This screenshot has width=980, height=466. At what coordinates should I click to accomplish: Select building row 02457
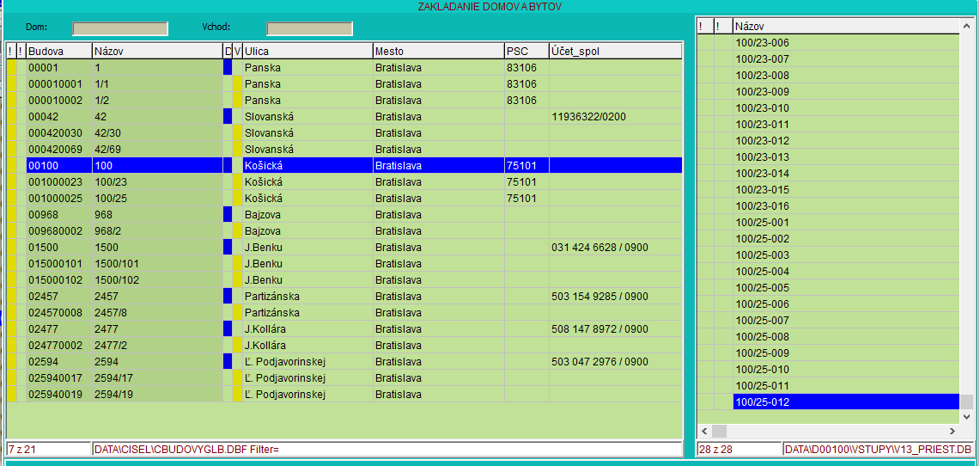[x=344, y=297]
